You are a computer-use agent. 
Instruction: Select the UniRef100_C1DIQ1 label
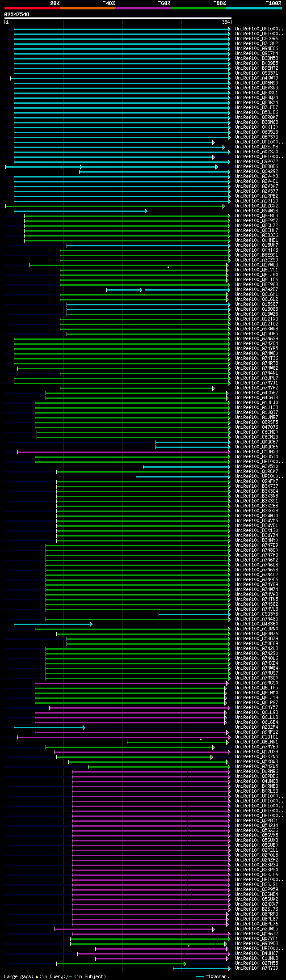click(257, 737)
